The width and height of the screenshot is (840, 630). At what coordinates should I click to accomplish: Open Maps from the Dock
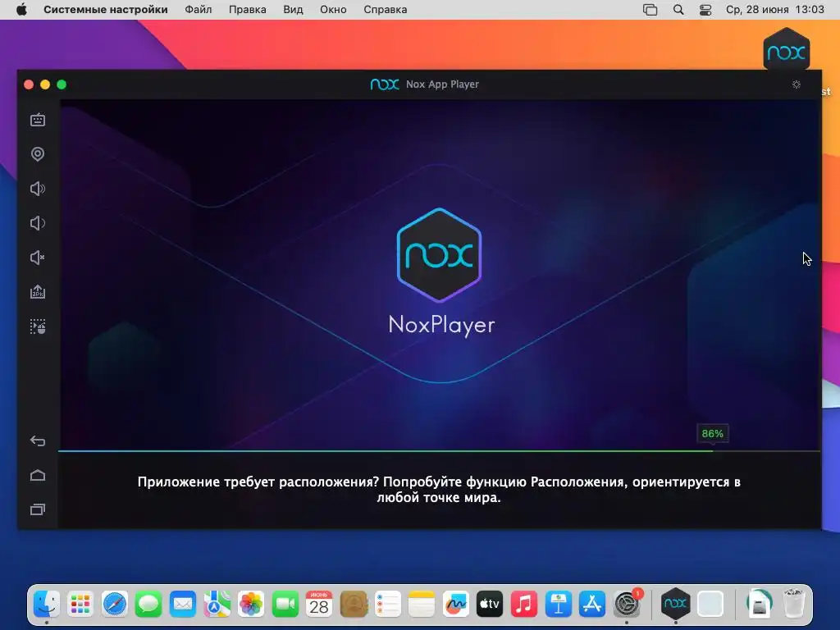point(217,605)
